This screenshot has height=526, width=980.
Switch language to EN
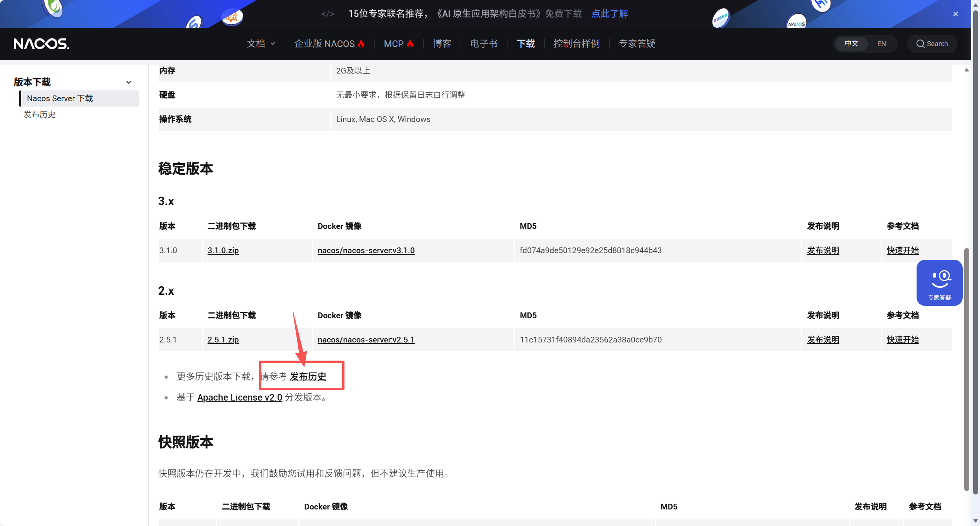pyautogui.click(x=882, y=43)
